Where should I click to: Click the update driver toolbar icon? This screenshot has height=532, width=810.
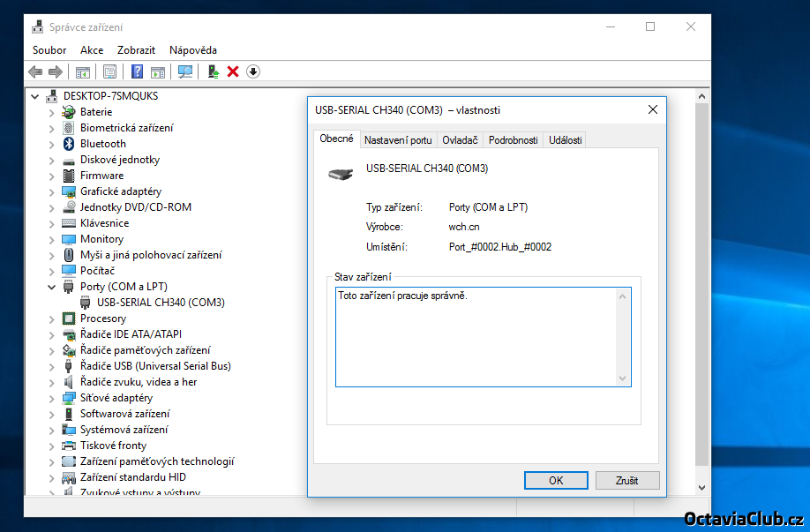click(213, 71)
